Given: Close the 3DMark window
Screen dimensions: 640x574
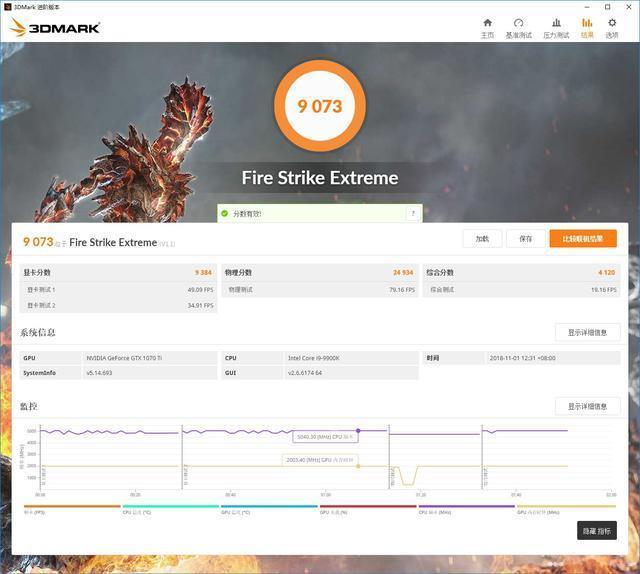Looking at the screenshot, I should coord(629,7).
